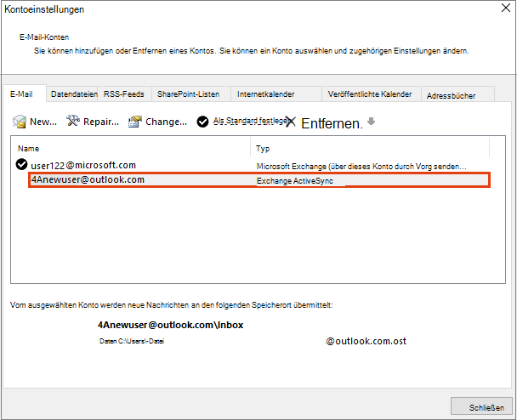Click the Daten C:\Users file path text
This screenshot has height=420, width=517.
point(132,341)
